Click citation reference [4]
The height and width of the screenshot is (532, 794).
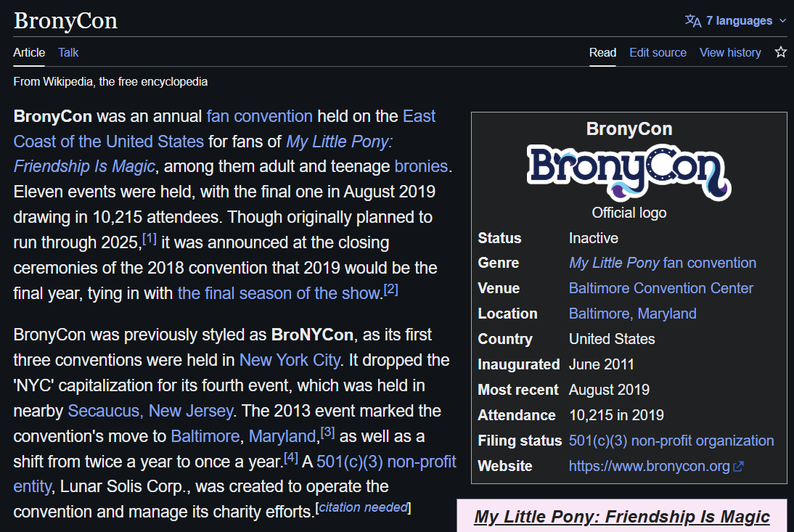290,457
